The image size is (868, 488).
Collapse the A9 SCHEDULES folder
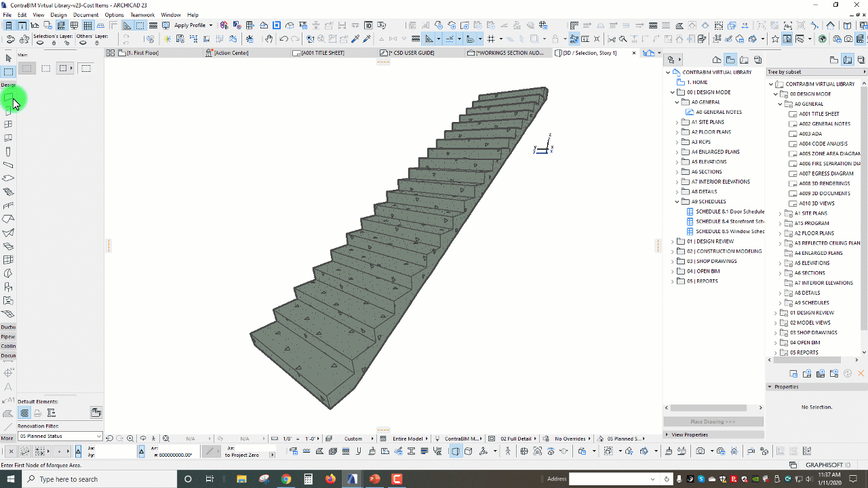[x=677, y=201]
